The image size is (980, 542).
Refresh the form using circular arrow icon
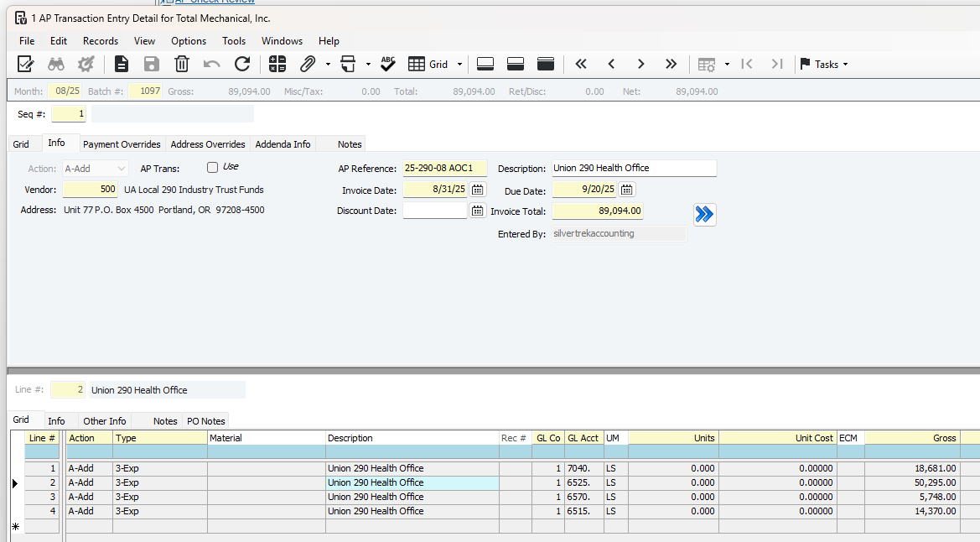click(242, 64)
